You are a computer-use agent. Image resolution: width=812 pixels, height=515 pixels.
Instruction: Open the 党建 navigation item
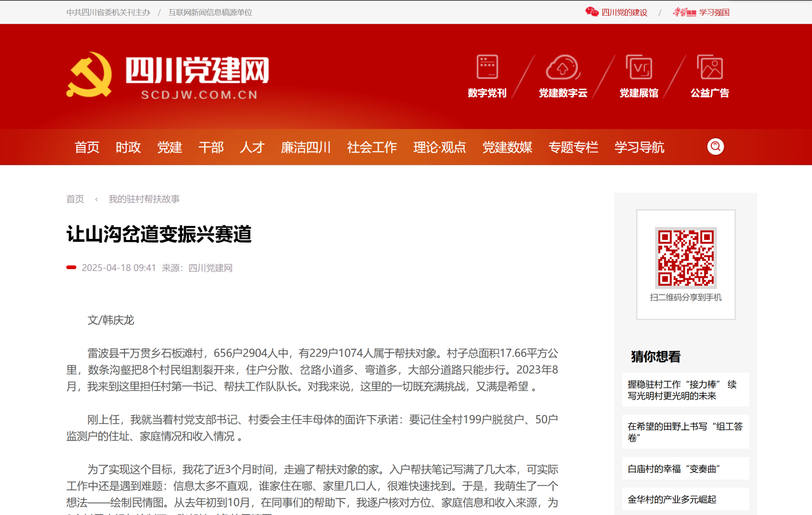[170, 147]
